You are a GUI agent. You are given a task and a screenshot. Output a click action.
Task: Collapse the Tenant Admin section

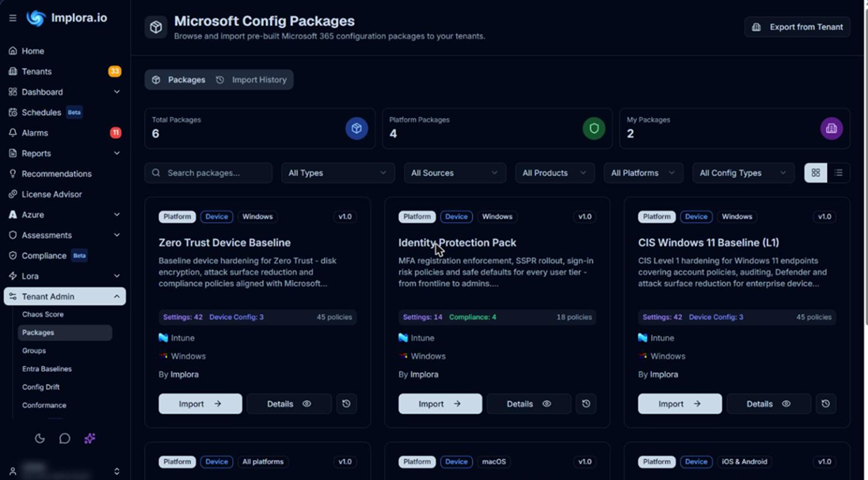point(65,296)
